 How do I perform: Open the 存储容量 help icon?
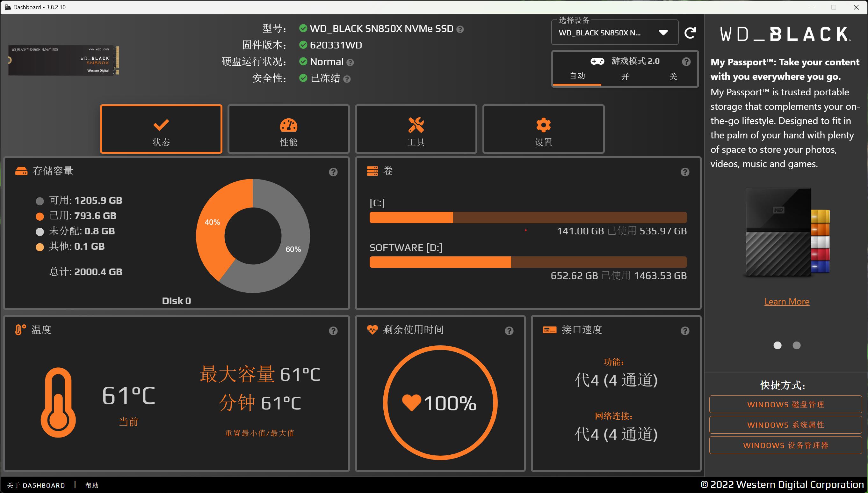click(x=333, y=172)
